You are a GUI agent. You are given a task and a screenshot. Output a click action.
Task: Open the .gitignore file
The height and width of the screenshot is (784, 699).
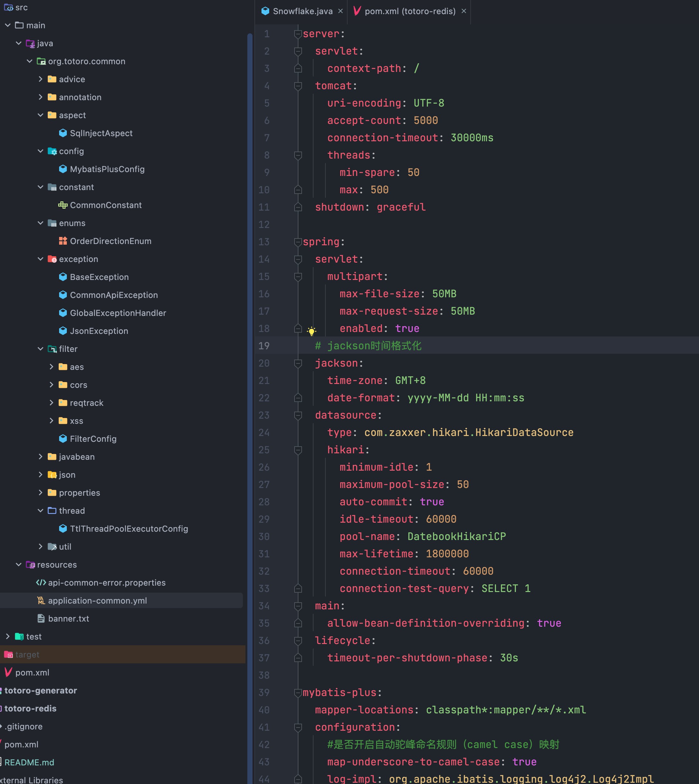click(x=23, y=727)
